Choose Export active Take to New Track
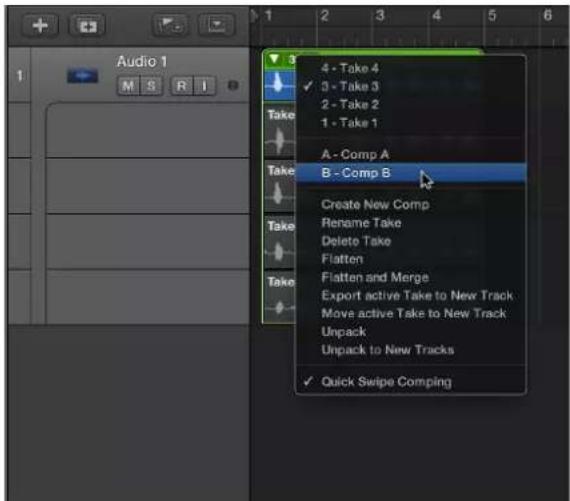Screen dimensions: 570x501 pyautogui.click(x=411, y=295)
